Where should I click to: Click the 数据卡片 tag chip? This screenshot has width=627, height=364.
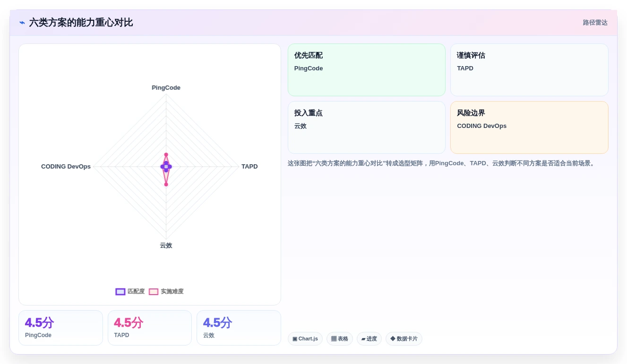[404, 339]
